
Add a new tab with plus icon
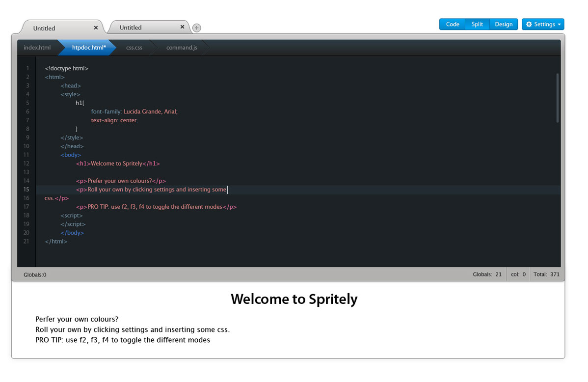click(196, 28)
